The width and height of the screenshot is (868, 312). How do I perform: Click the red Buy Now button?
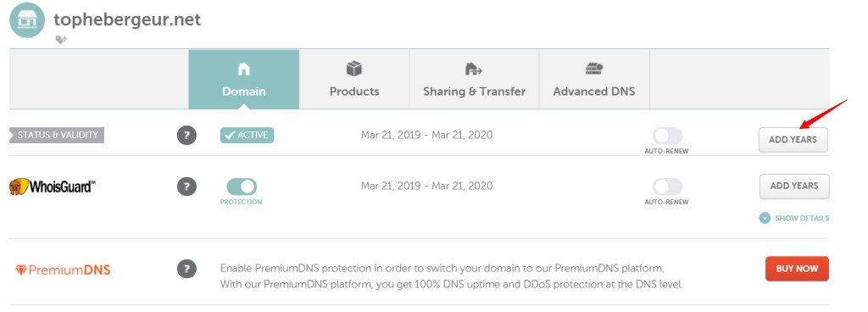797,269
